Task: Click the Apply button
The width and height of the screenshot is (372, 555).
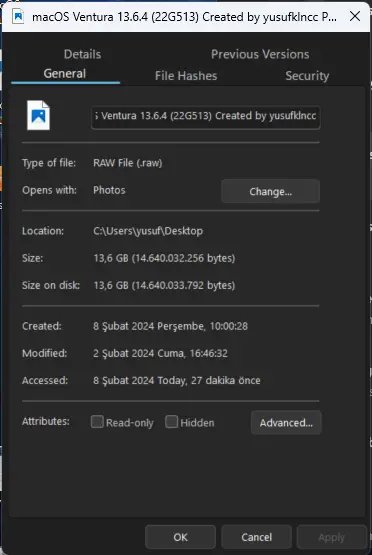Action: (331, 537)
